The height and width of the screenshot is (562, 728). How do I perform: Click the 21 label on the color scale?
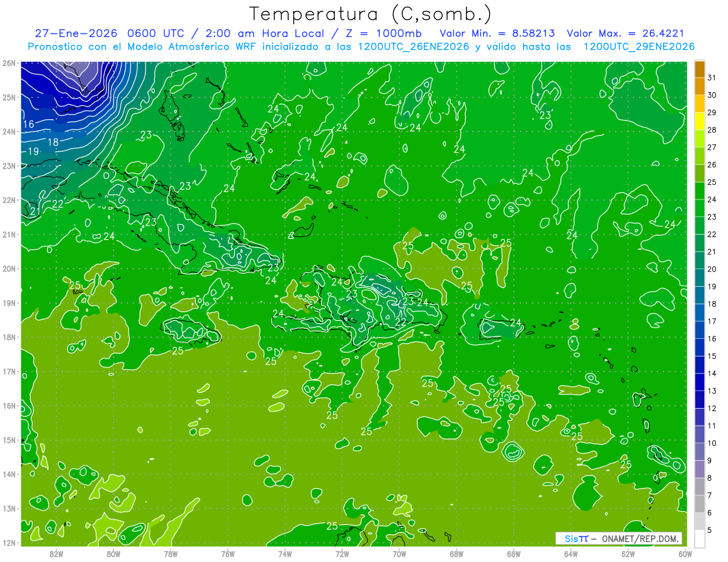click(x=712, y=252)
